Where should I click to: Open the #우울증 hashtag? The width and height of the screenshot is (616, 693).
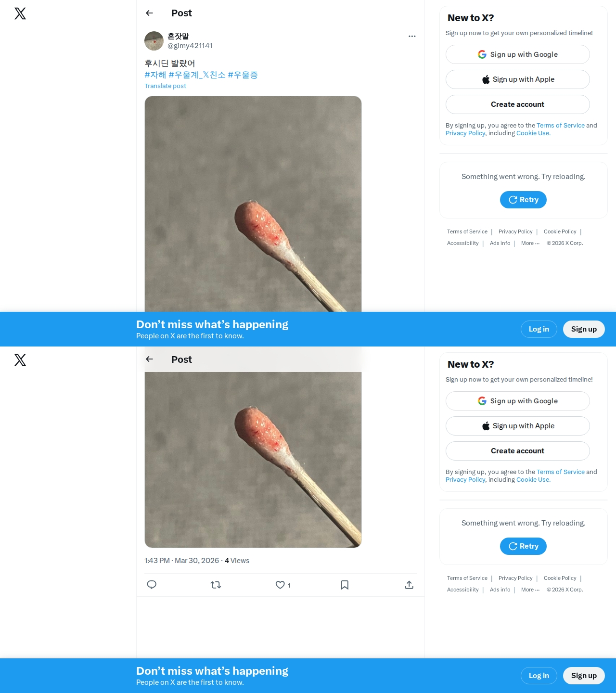243,75
